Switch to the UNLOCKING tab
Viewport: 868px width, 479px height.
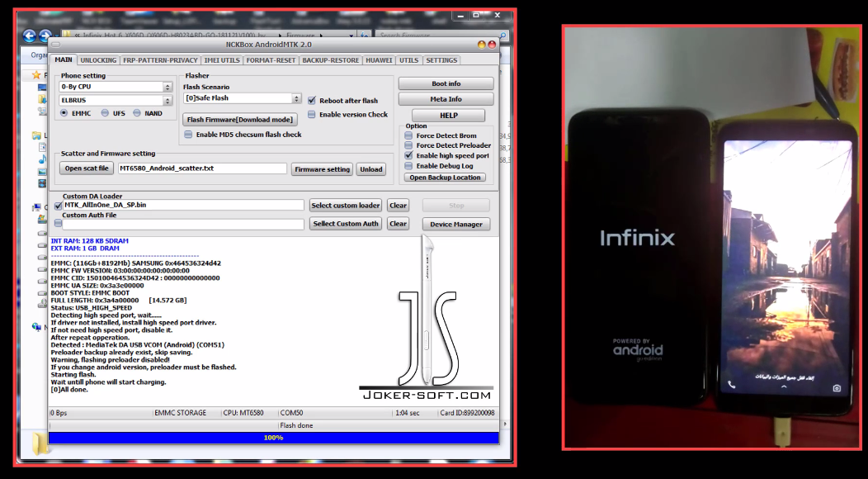point(98,59)
